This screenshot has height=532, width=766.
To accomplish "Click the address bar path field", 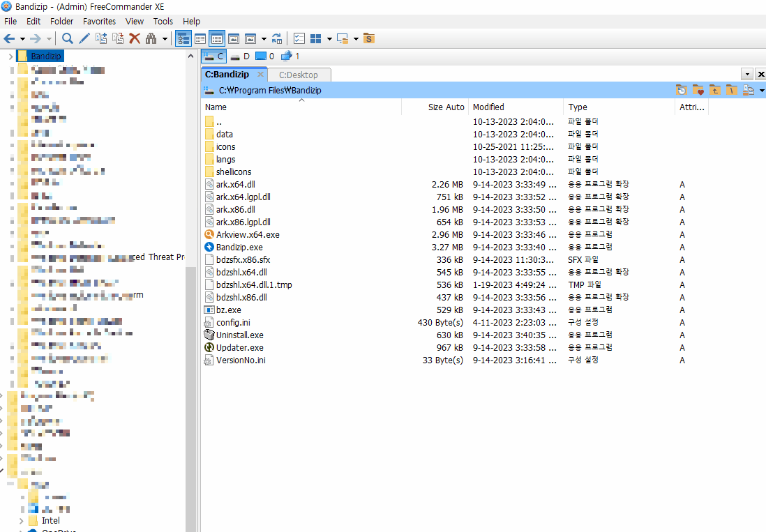I will pos(437,91).
